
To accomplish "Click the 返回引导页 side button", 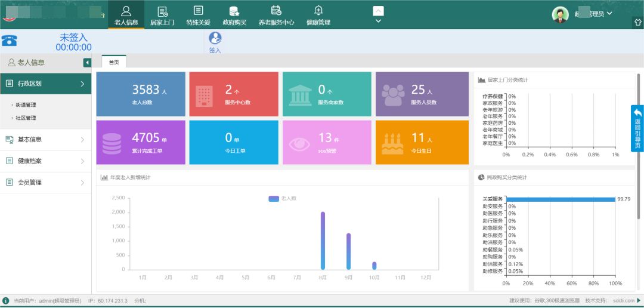I will 637,128.
